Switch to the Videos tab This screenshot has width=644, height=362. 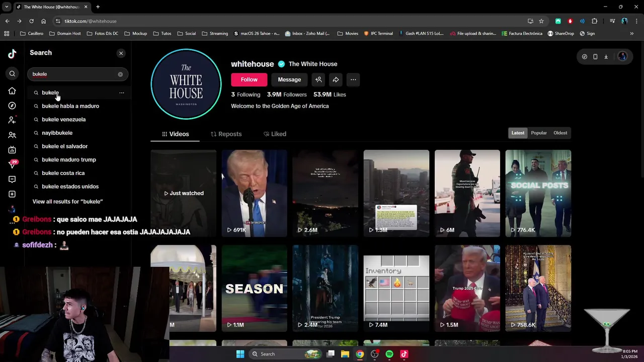(x=175, y=134)
